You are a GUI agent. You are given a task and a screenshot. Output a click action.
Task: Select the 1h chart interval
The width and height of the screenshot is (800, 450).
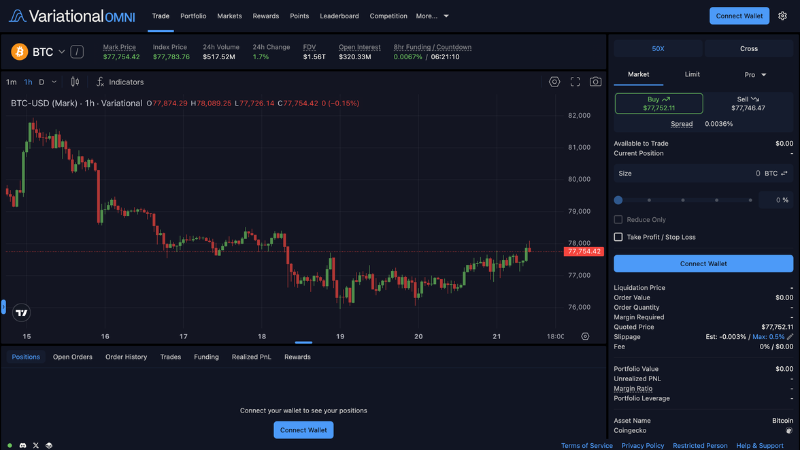pos(28,82)
